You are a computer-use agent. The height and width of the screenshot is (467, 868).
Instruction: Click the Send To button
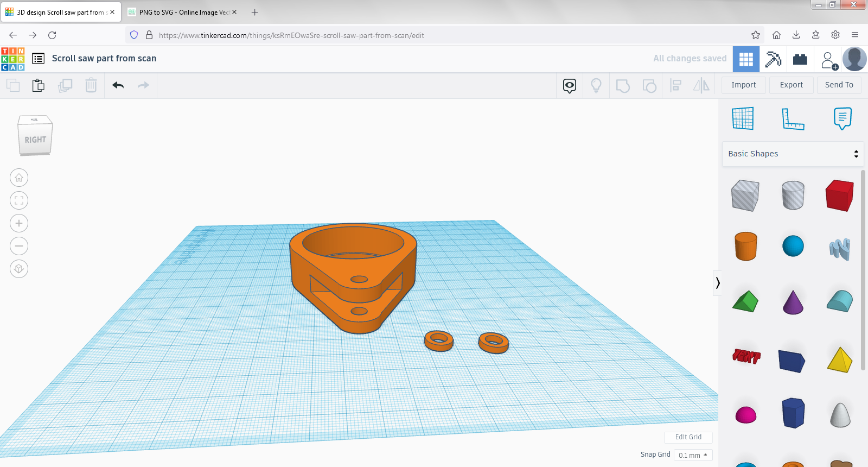[x=839, y=85]
